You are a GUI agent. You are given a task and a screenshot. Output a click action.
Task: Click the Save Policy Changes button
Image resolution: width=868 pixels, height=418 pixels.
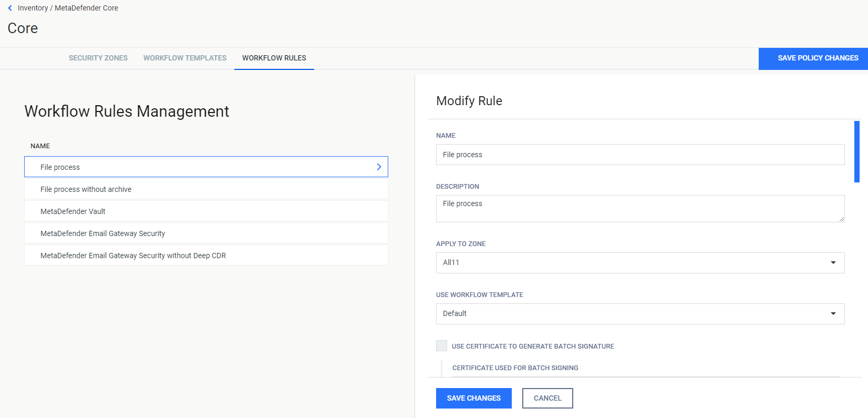(813, 58)
